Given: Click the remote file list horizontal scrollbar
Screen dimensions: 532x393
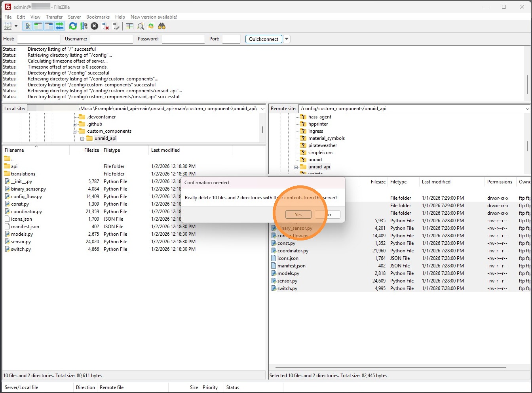Looking at the screenshot, I should (390, 367).
